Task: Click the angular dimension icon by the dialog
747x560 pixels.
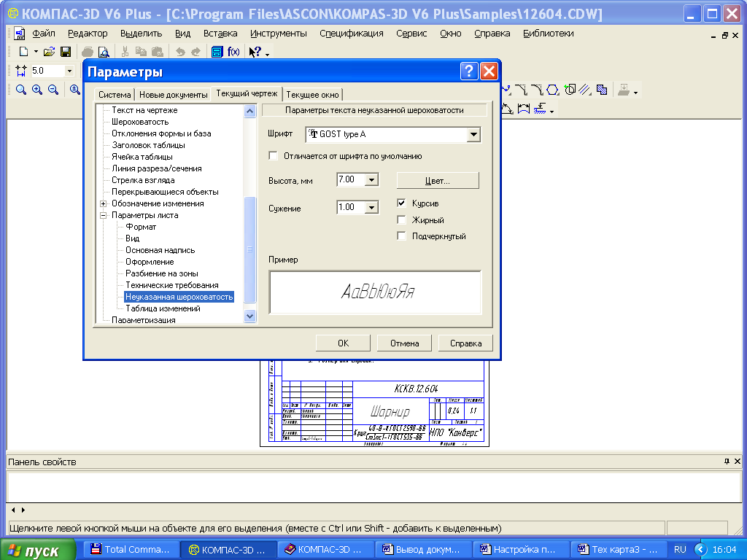Action: pyautogui.click(x=508, y=109)
